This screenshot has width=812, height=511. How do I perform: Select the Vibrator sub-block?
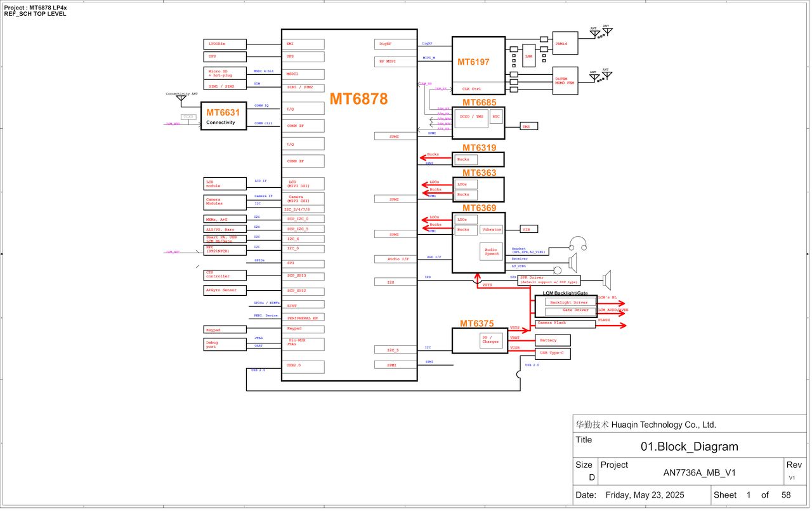[x=492, y=229]
